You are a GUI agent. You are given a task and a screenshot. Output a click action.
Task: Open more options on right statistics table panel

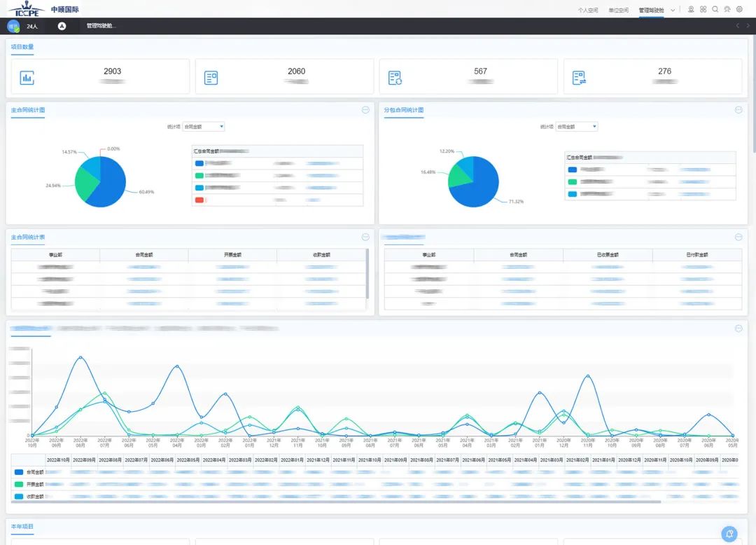click(738, 237)
